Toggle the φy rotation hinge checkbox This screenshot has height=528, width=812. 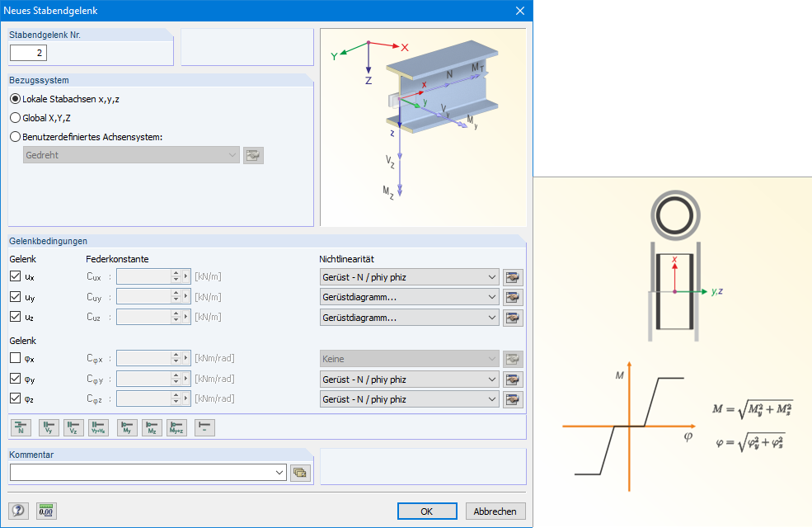click(16, 378)
